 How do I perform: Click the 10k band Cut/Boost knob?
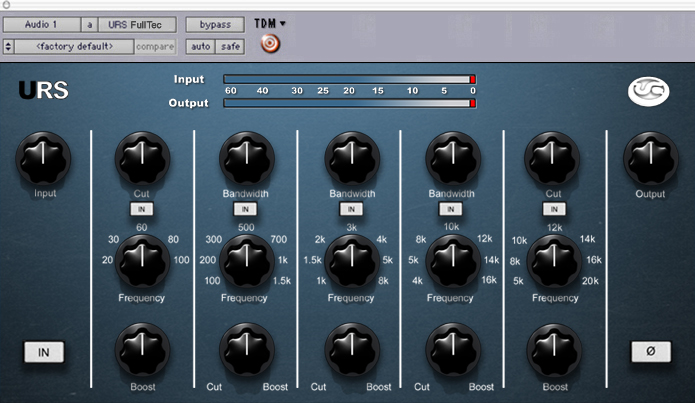pyautogui.click(x=453, y=350)
